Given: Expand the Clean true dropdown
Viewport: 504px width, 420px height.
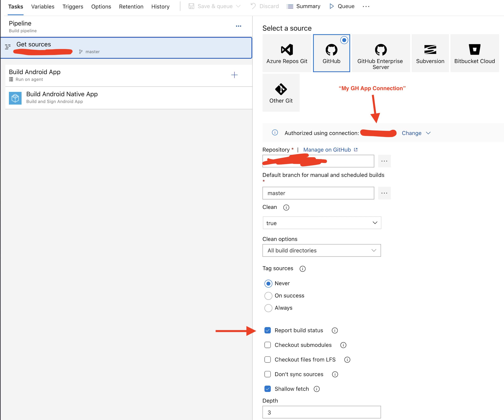Looking at the screenshot, I should [x=322, y=223].
